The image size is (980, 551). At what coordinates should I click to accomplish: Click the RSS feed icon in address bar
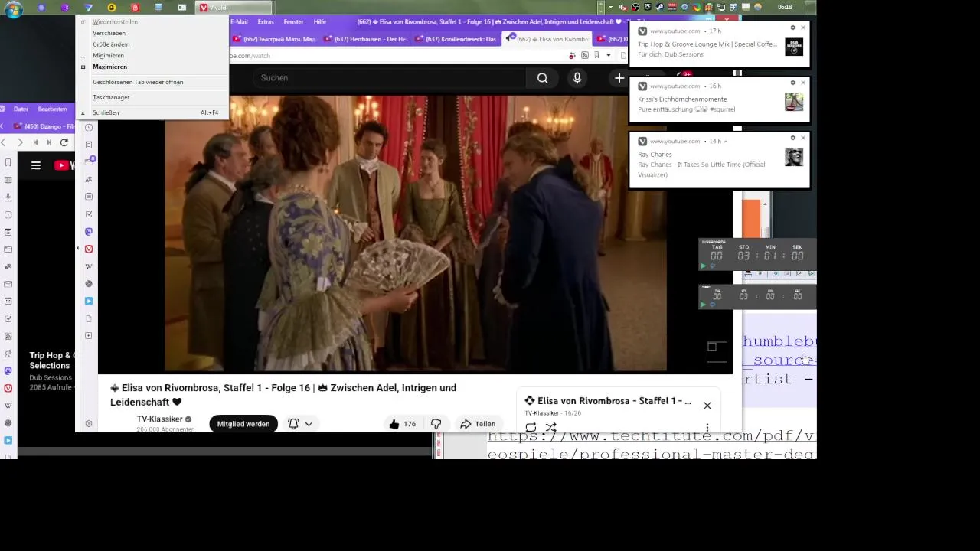click(585, 55)
